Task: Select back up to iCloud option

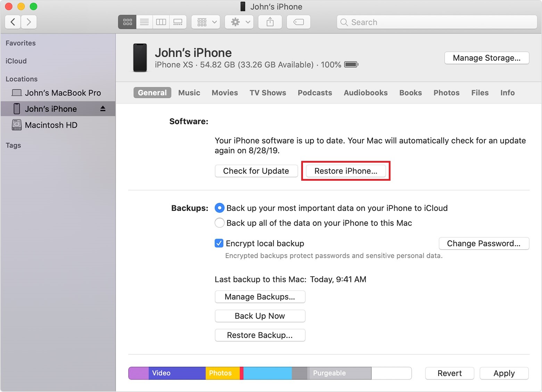Action: (220, 208)
